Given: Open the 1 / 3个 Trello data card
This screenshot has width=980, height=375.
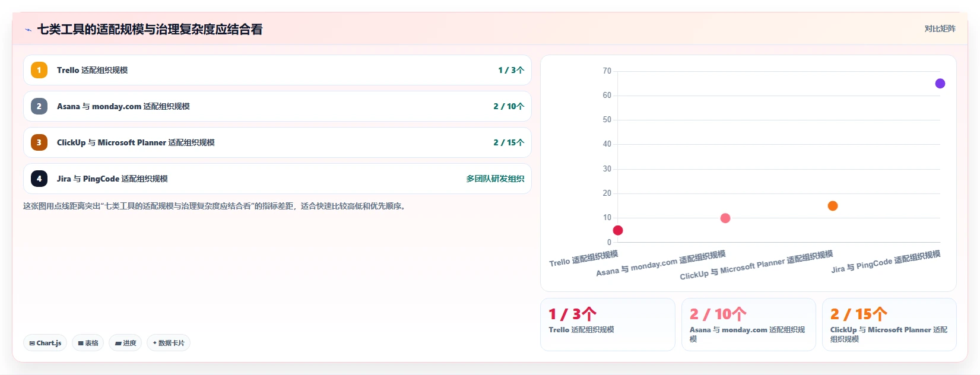Looking at the screenshot, I should click(x=608, y=325).
